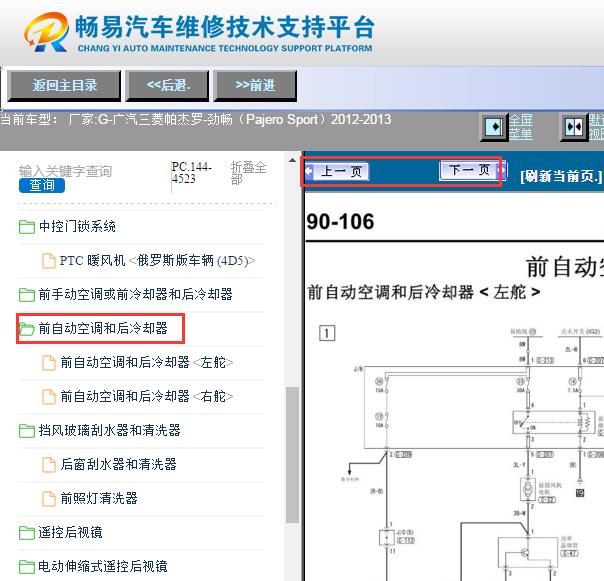Image resolution: width=604 pixels, height=581 pixels.
Task: Click [刷新当前页] to refresh the page
Action: coord(561,176)
